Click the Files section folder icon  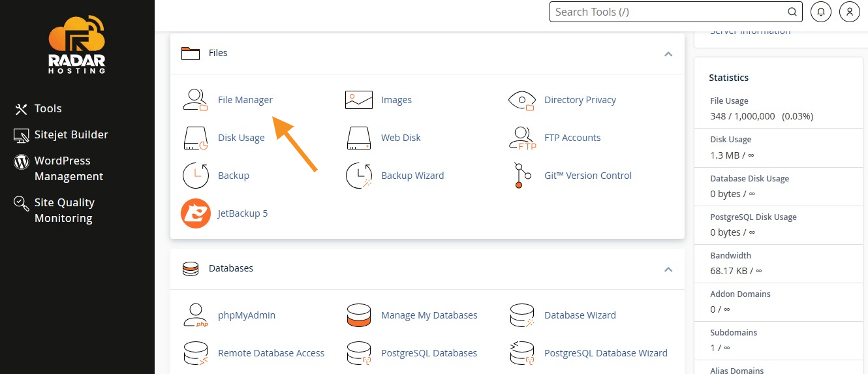190,53
